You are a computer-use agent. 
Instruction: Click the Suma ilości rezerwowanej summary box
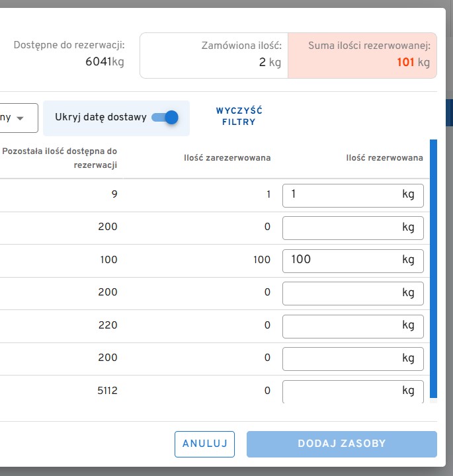pos(362,56)
